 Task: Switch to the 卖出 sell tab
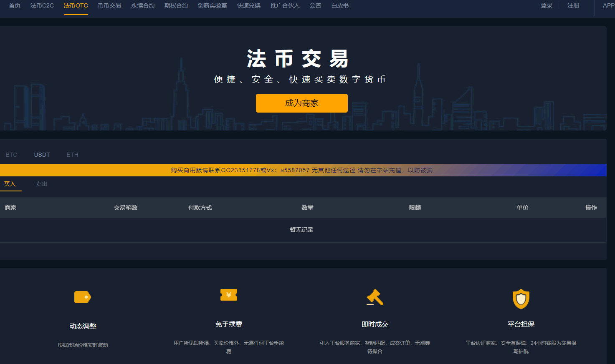tap(41, 184)
